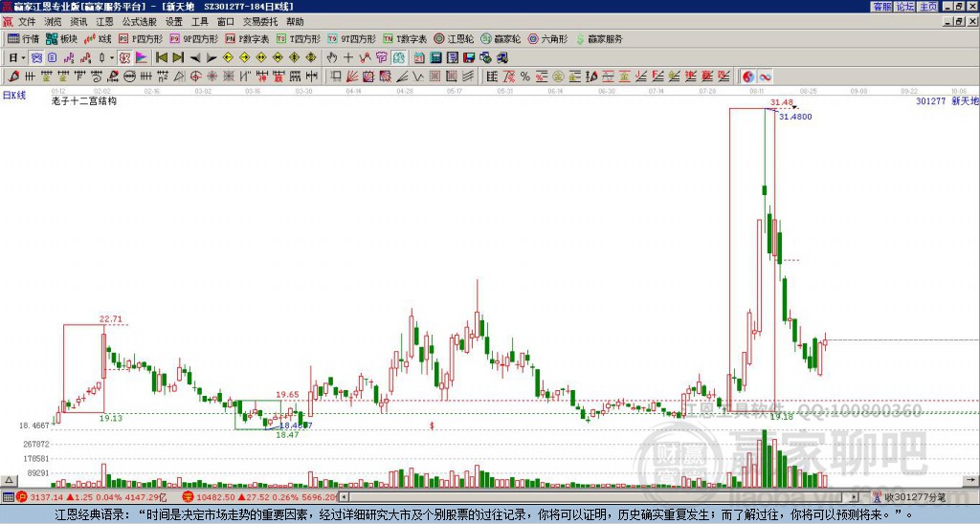This screenshot has height=524, width=980.
Task: Click the 日K线 chart label
Action: pos(14,96)
